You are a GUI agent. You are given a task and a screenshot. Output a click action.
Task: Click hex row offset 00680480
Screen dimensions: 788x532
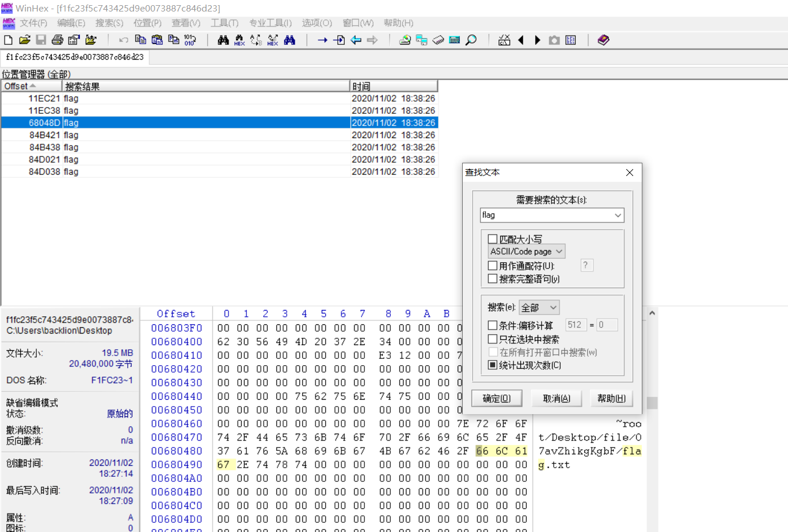tap(177, 451)
